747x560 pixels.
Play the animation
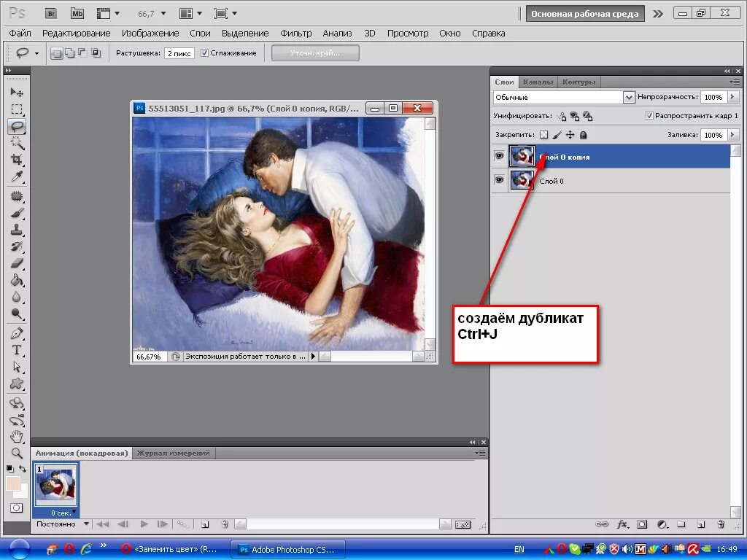coord(144,524)
